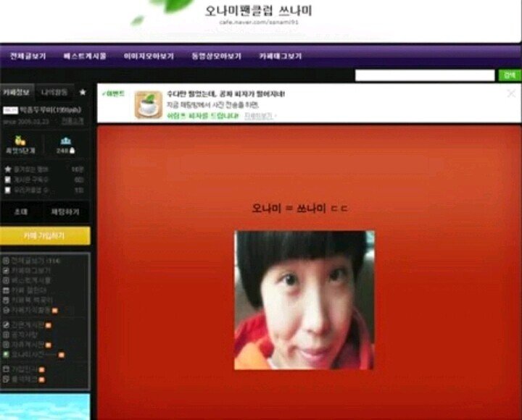Open 이미지모아보기 in the top menu

[x=149, y=56]
